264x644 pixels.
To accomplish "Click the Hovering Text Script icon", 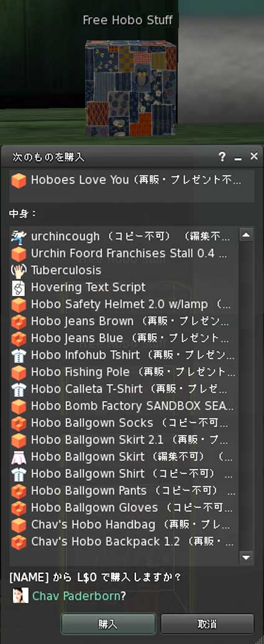I will (x=19, y=288).
